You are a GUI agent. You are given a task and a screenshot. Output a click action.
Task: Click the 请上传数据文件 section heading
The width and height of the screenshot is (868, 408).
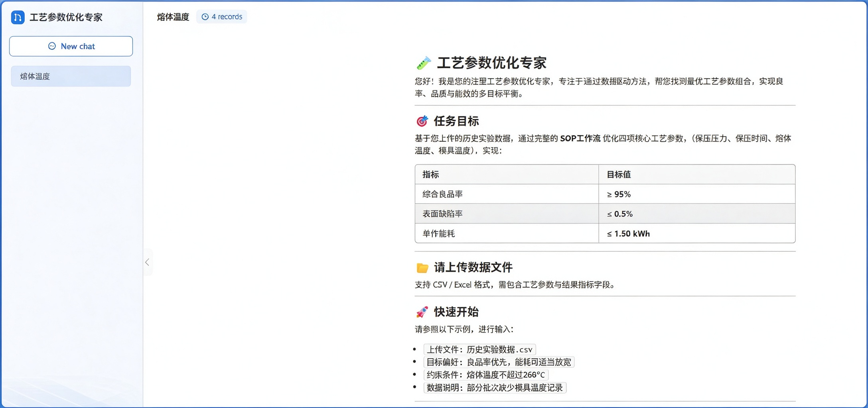pyautogui.click(x=473, y=267)
